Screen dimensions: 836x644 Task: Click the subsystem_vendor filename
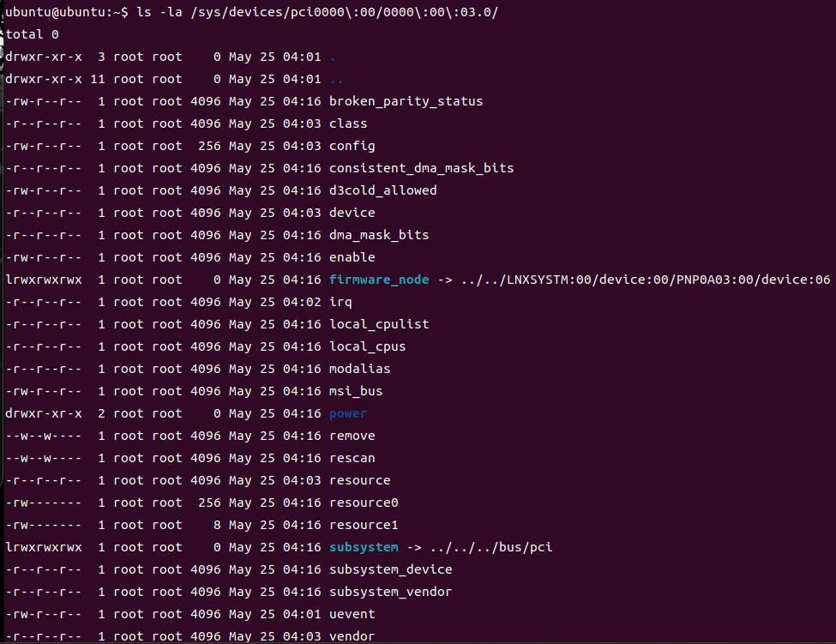(x=390, y=592)
